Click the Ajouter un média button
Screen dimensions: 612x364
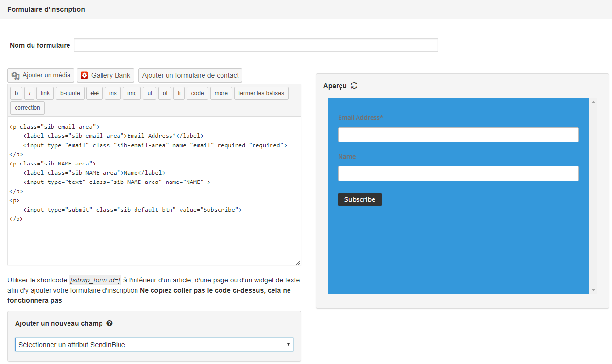(x=41, y=75)
